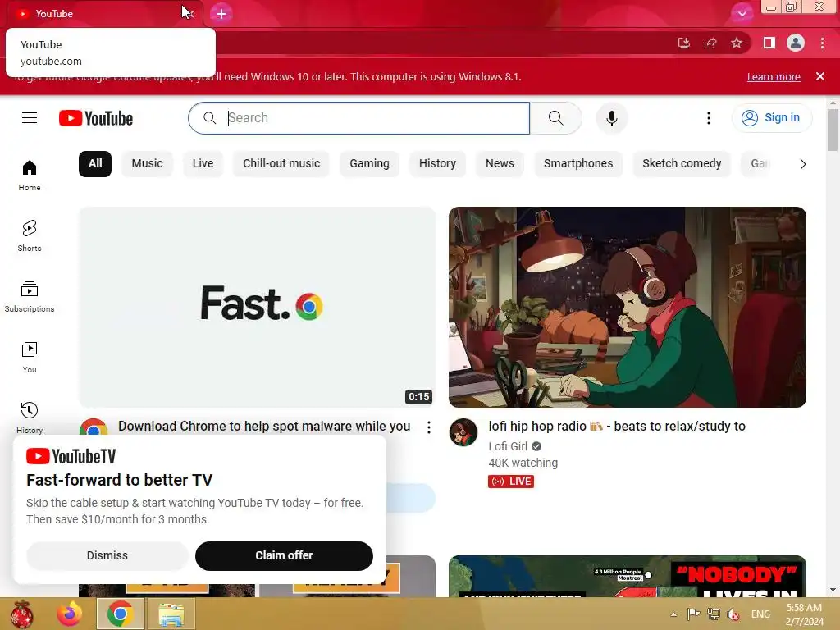The width and height of the screenshot is (840, 630).
Task: Open Chrome ad video options menu
Action: 428,427
